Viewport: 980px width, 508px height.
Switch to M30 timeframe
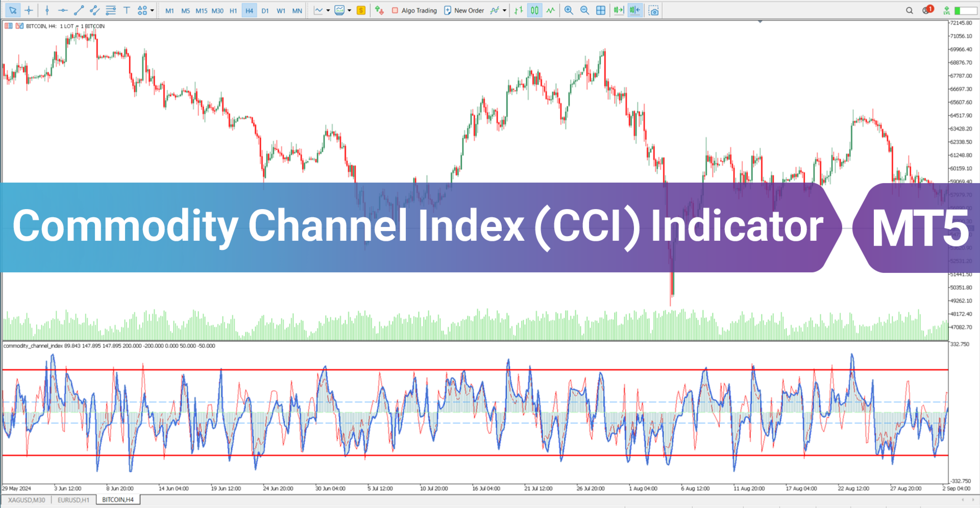pyautogui.click(x=217, y=11)
